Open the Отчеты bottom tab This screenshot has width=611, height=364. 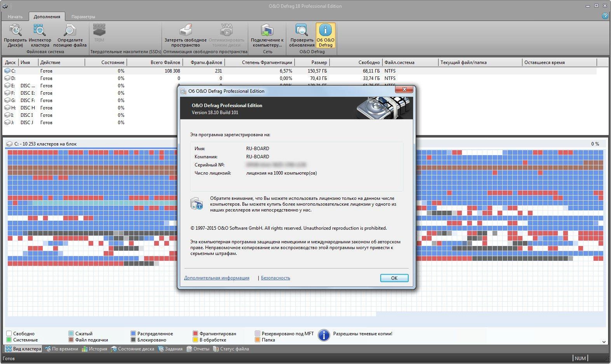(x=198, y=349)
